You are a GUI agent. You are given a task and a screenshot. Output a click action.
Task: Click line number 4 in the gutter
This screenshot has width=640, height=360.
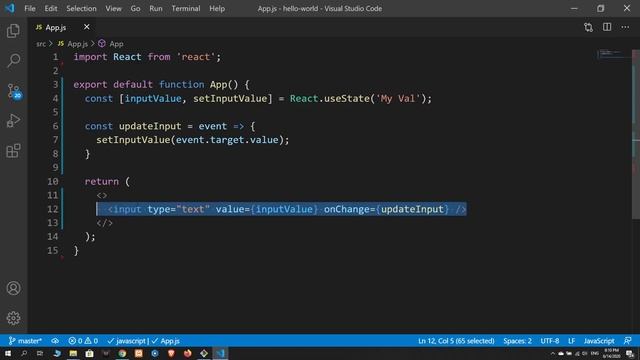[x=56, y=98]
